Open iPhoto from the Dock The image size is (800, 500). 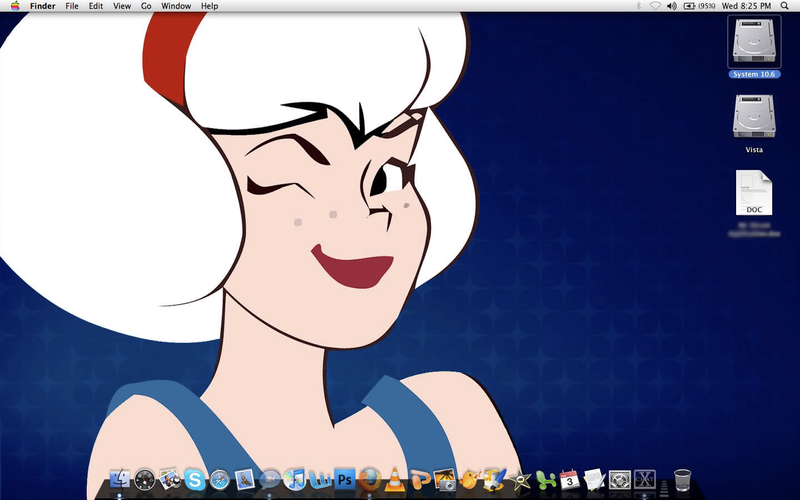[x=170, y=480]
